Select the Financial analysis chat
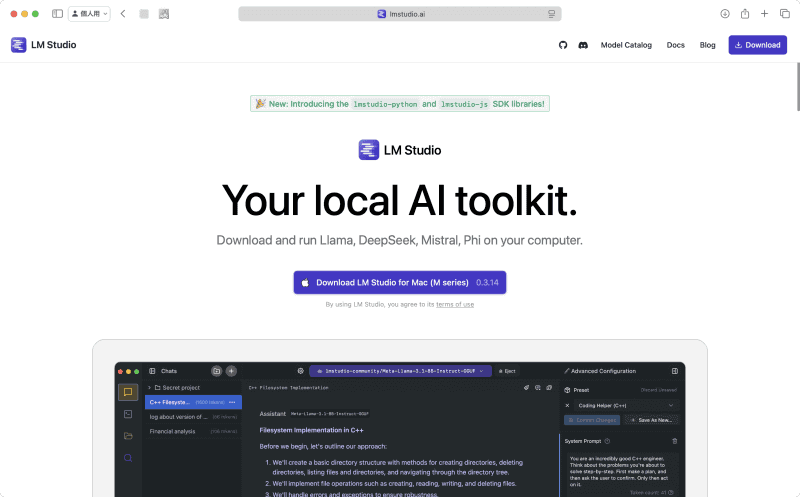This screenshot has height=497, width=800. (x=193, y=432)
